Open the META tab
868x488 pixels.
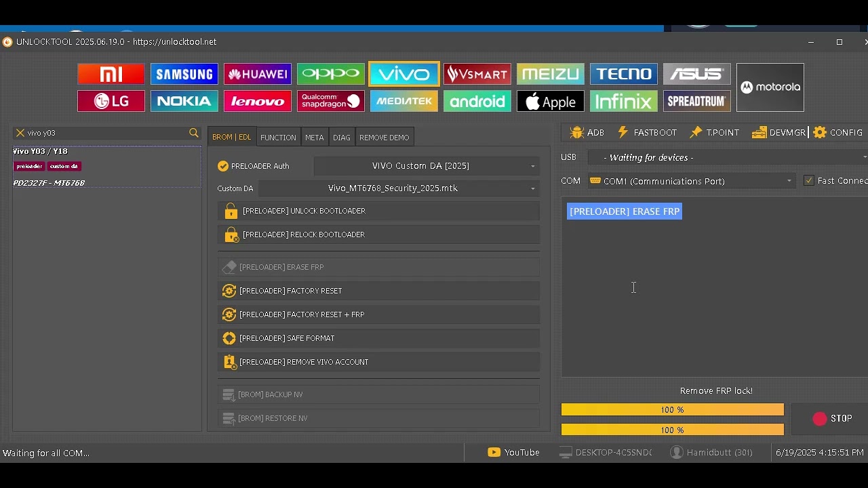click(x=315, y=137)
